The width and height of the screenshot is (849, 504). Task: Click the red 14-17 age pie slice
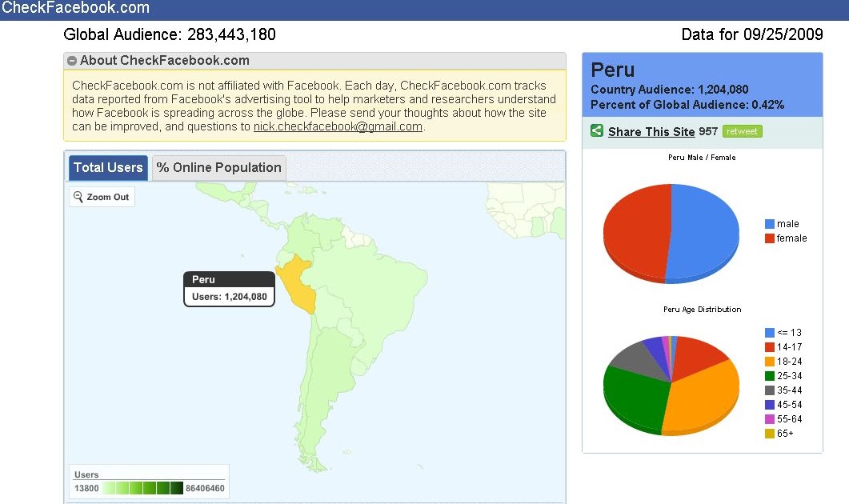click(x=696, y=354)
